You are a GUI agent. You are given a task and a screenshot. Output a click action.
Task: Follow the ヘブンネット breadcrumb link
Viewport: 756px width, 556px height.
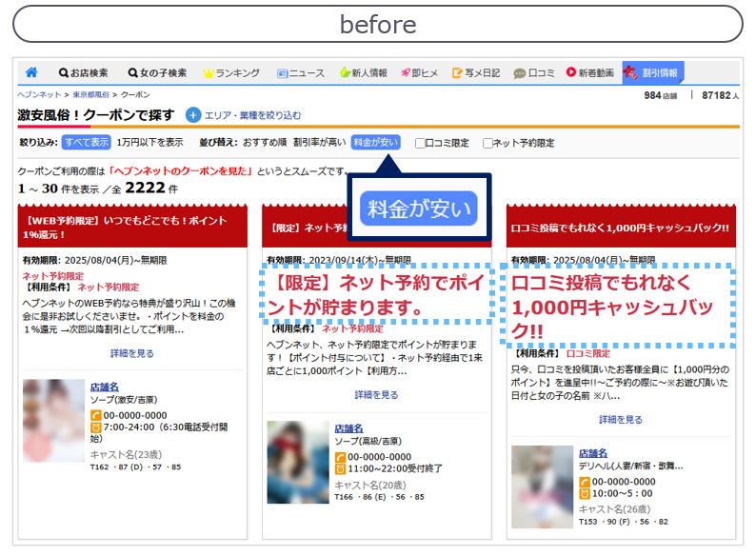[x=40, y=95]
